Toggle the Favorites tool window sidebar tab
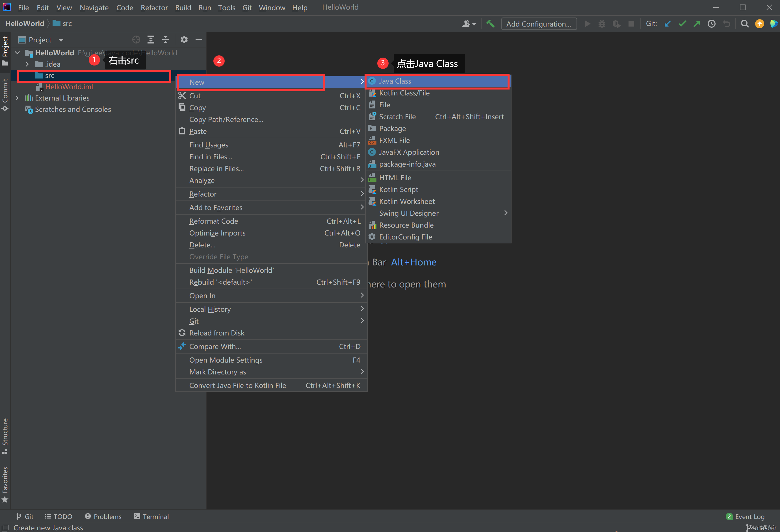 click(x=5, y=484)
